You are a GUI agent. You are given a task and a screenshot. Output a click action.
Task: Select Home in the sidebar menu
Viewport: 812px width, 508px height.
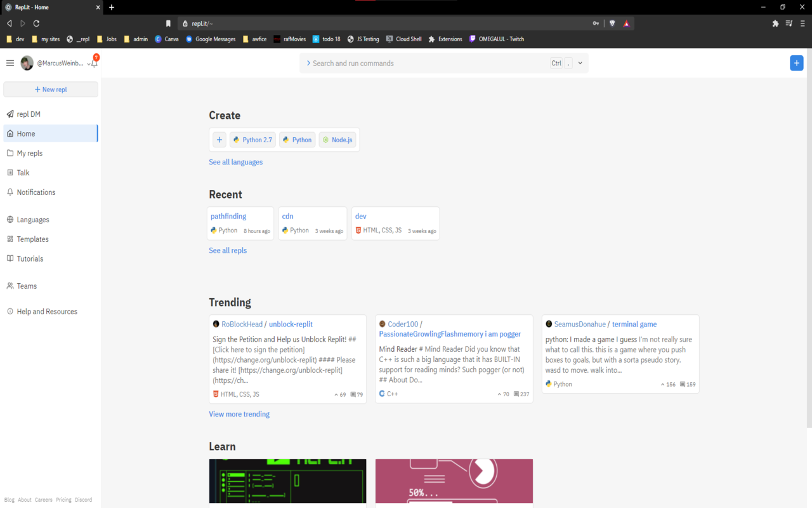click(x=25, y=133)
